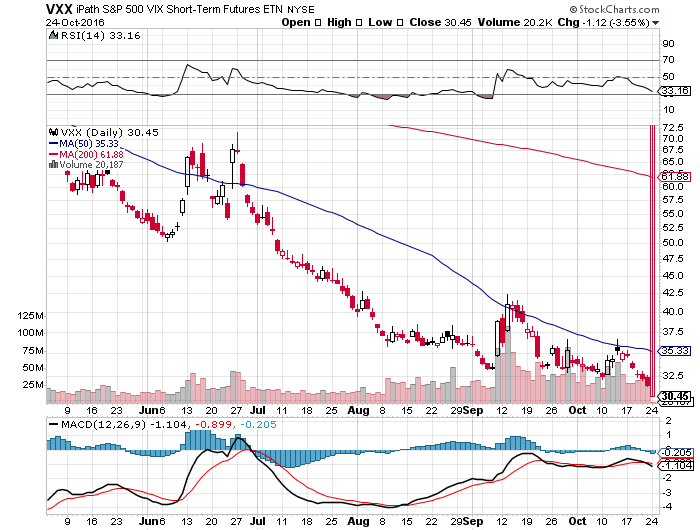This screenshot has height=530, width=700.
Task: Open the StockCharts.com copyright label
Action: click(x=614, y=9)
